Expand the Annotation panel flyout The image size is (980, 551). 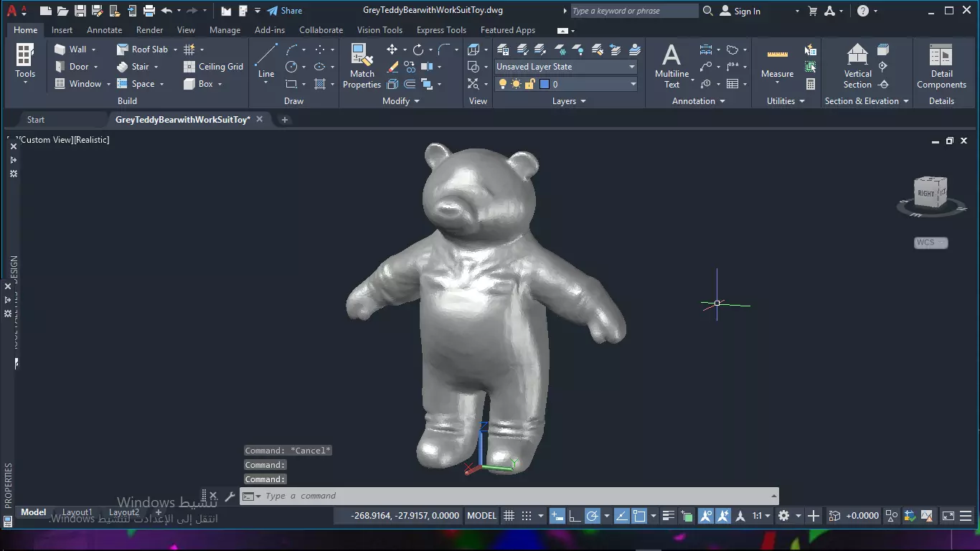click(722, 101)
